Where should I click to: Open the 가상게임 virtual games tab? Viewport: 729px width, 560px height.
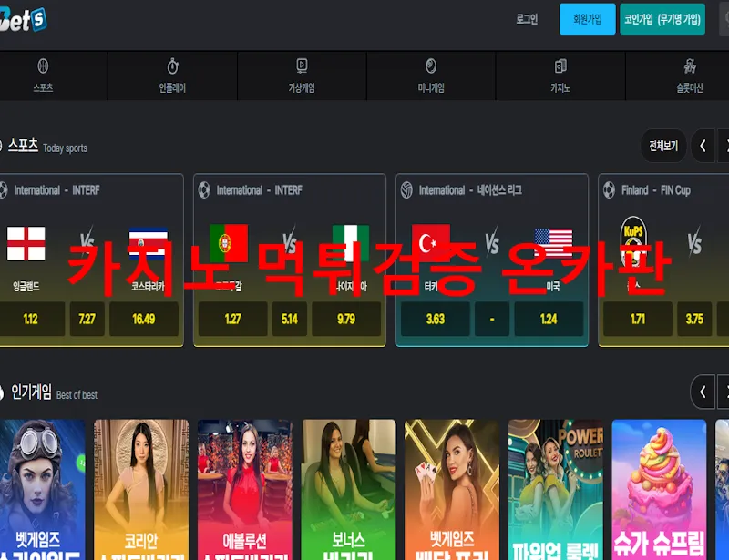[x=302, y=76]
